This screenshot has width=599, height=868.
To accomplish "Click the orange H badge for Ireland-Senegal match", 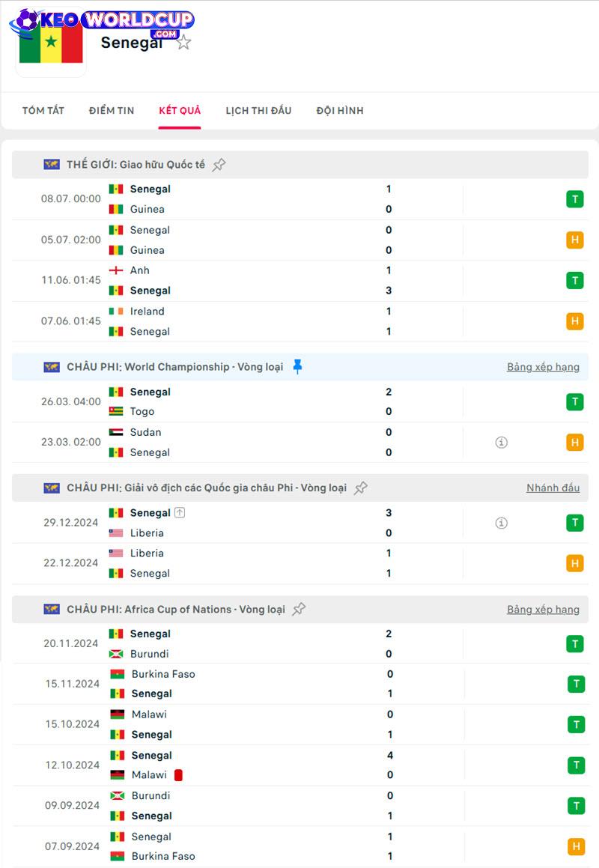I will pos(574,321).
